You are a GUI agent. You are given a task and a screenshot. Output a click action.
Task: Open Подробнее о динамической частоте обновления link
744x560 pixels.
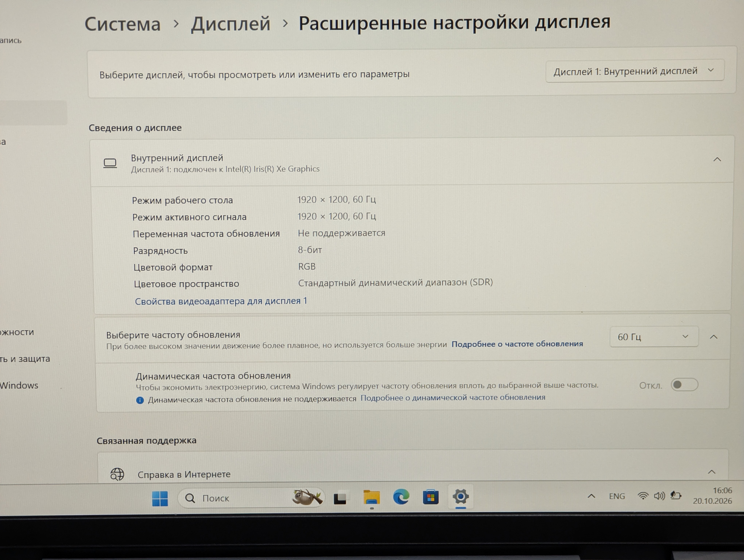coord(453,398)
